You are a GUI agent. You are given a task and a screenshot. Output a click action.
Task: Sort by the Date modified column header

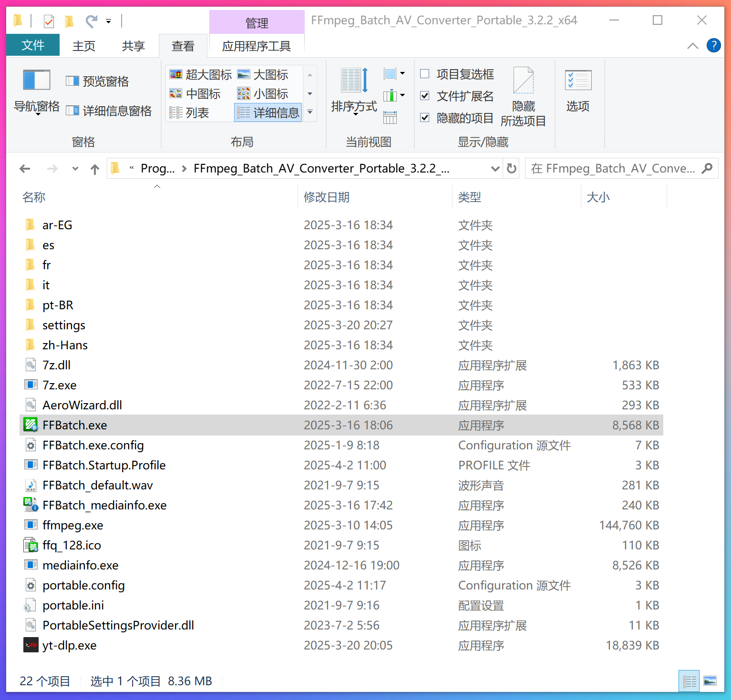click(327, 197)
